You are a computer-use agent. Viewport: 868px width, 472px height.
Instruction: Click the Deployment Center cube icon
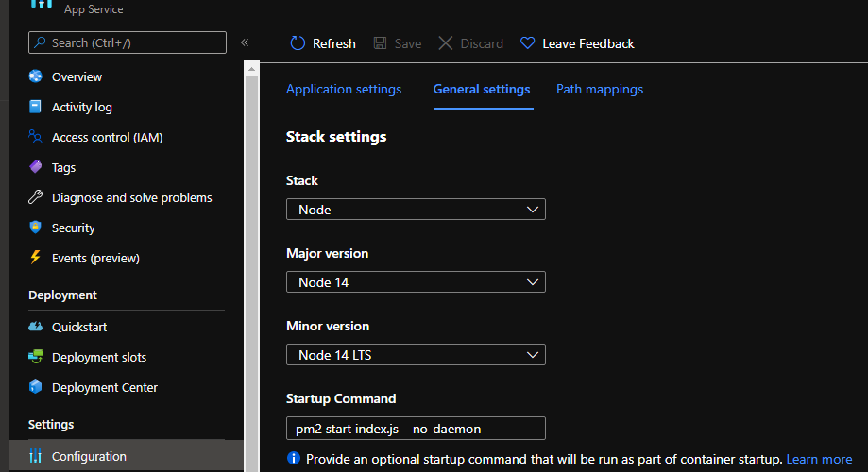[x=36, y=387]
